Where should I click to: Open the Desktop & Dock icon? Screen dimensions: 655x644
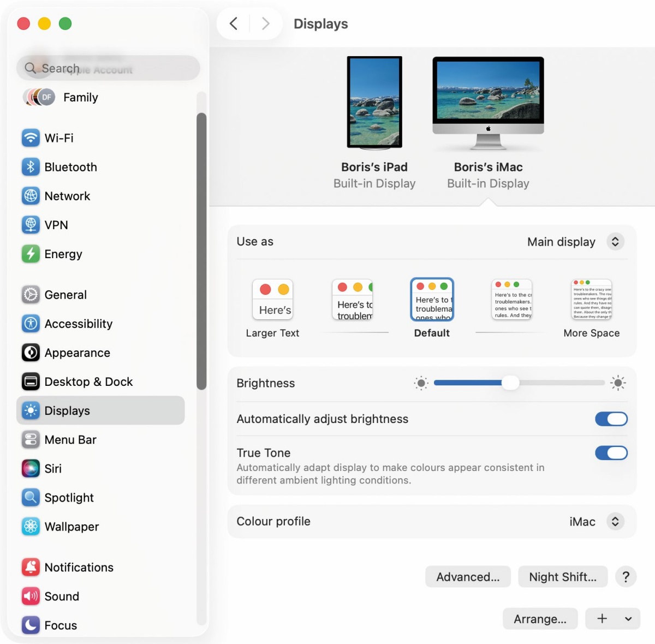click(x=31, y=381)
